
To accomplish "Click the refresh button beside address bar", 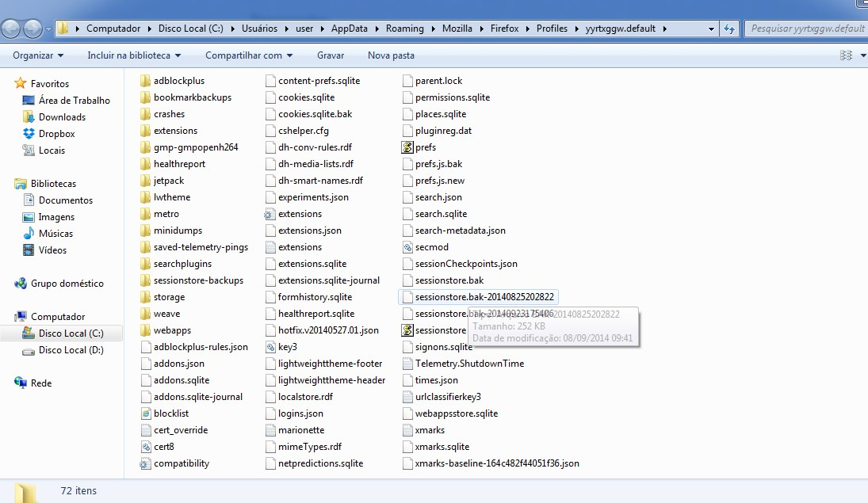I will 729,29.
